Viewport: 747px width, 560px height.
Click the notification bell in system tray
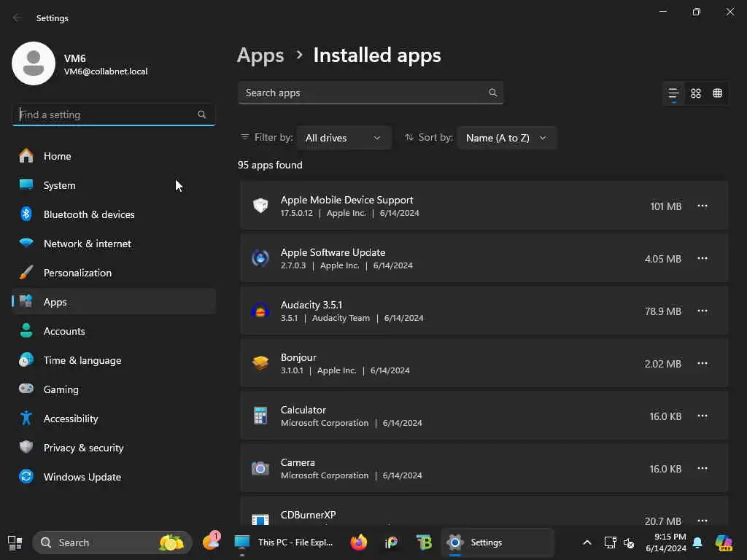(697, 542)
